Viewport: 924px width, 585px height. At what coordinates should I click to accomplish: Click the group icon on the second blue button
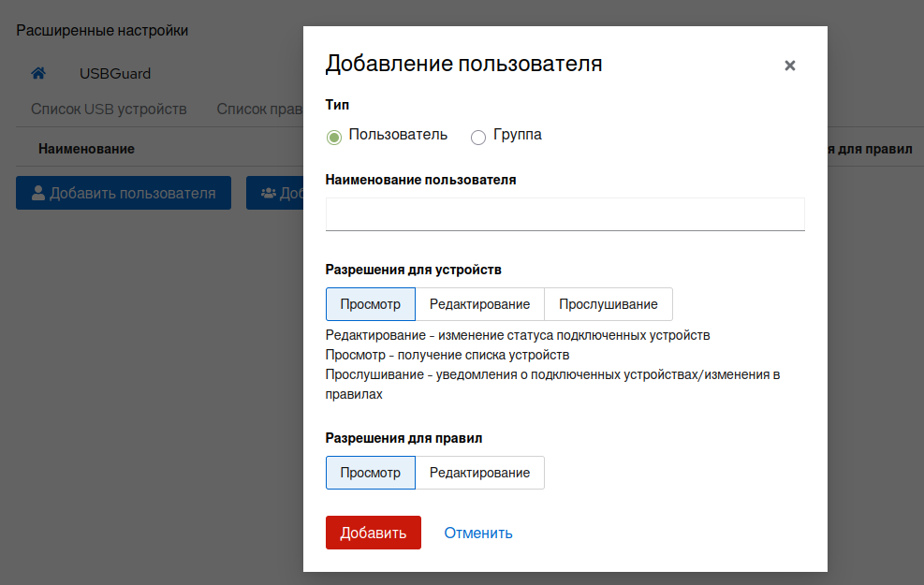[269, 193]
